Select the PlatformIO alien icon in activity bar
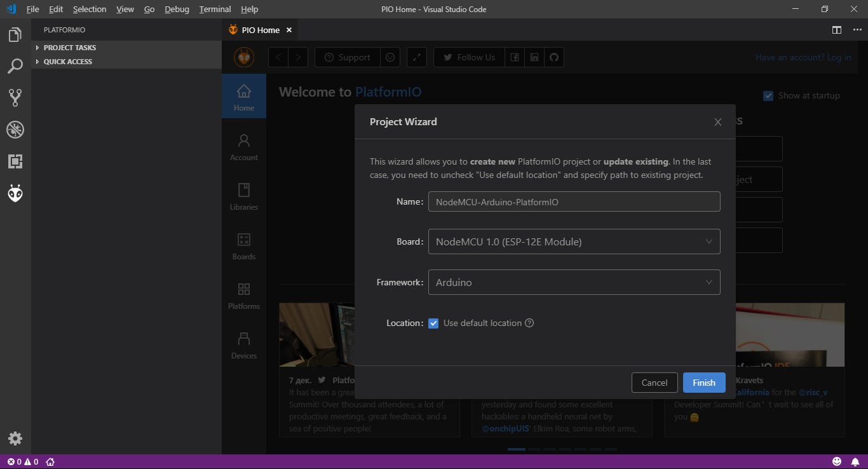Viewport: 868px width, 469px height. click(15, 193)
